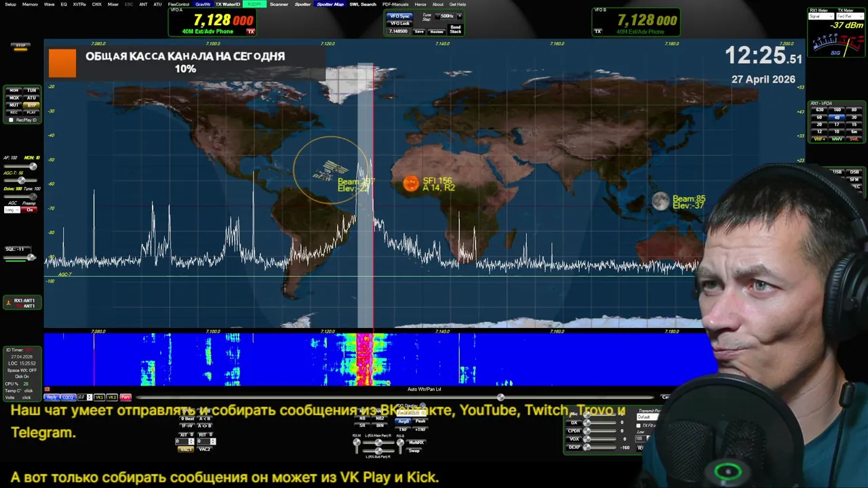Select the 80 band button

(x=854, y=110)
